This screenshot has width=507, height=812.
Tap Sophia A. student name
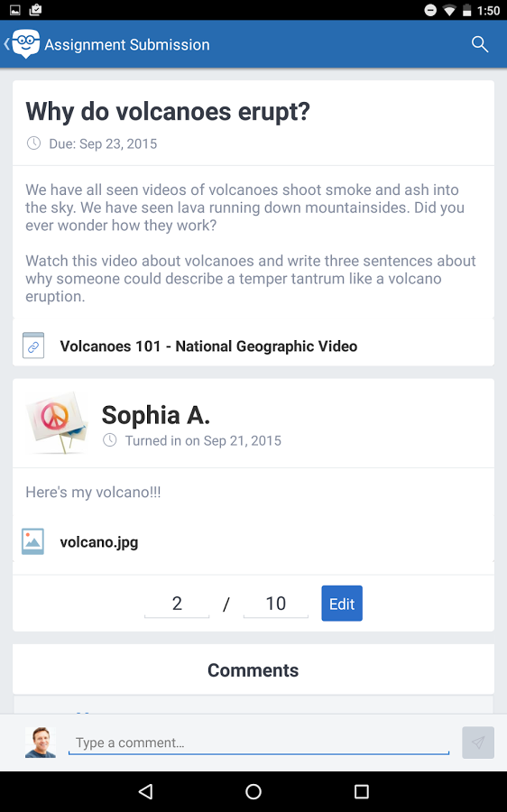point(156,415)
